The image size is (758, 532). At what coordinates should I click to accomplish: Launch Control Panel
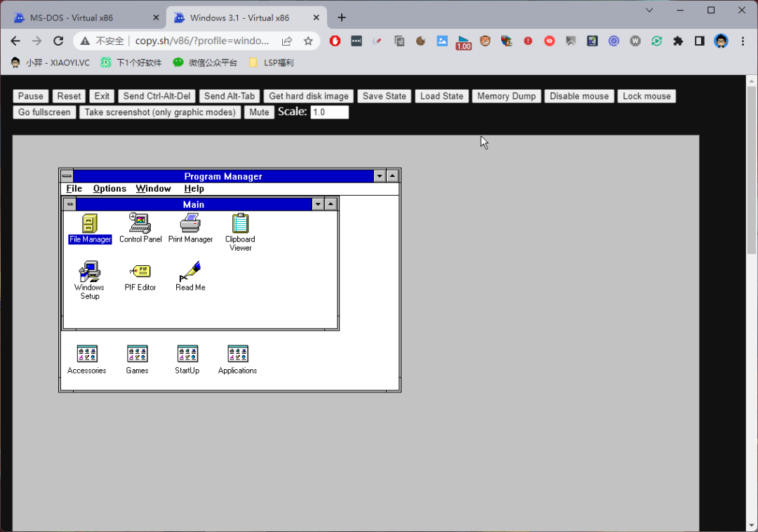pos(140,223)
